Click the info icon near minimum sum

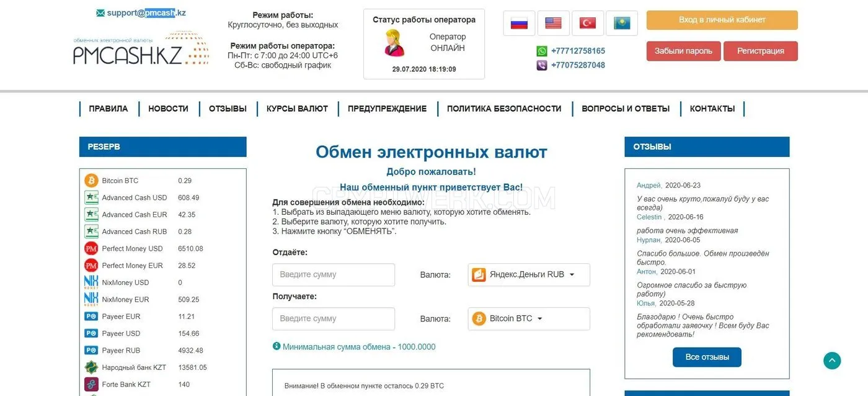[x=277, y=346]
